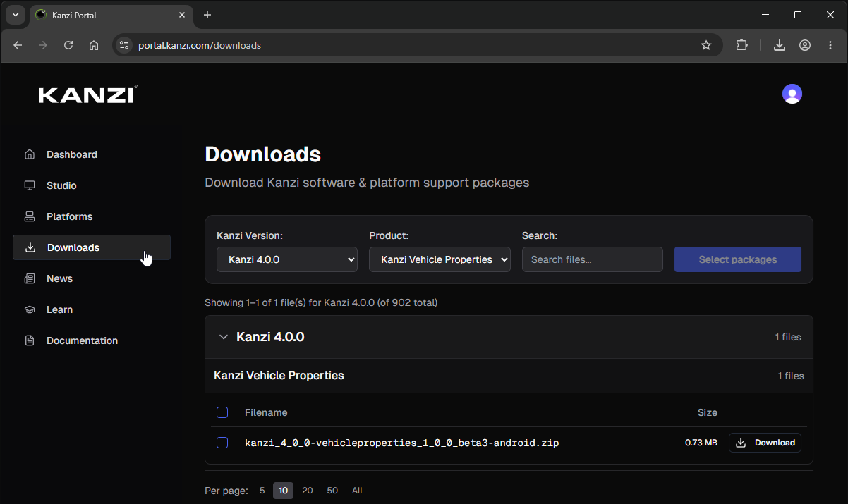Click the Studio monitor icon

[x=30, y=185]
